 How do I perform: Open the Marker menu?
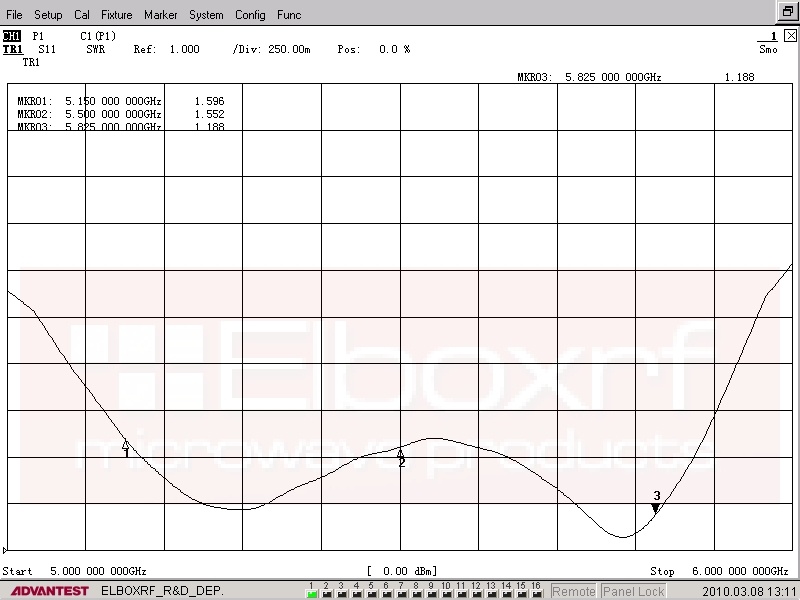point(160,15)
